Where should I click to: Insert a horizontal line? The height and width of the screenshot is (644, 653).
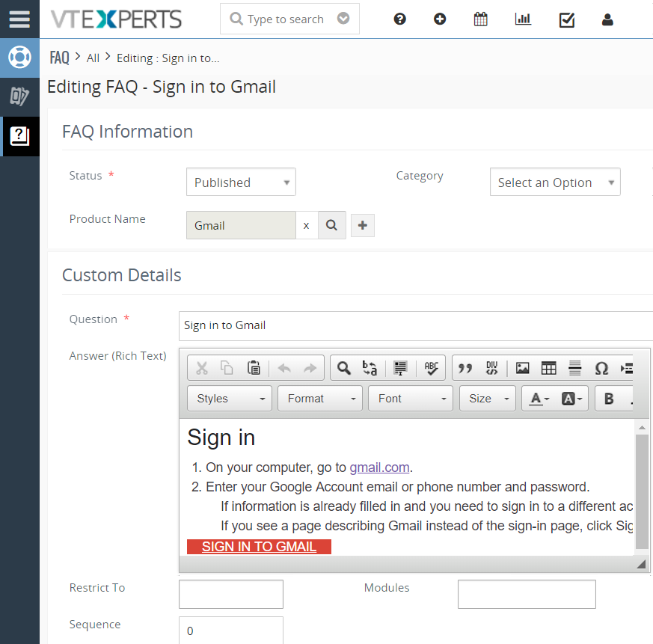tap(574, 368)
